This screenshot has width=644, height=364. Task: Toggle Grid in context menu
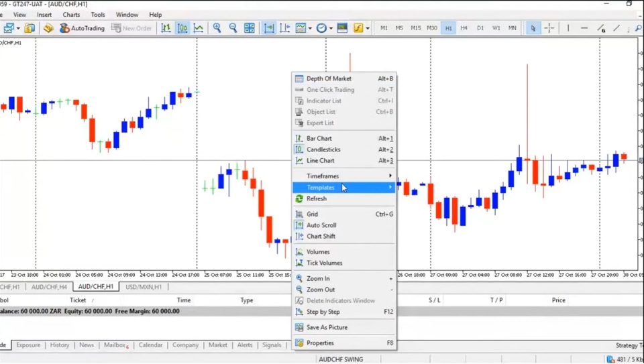coord(344,214)
